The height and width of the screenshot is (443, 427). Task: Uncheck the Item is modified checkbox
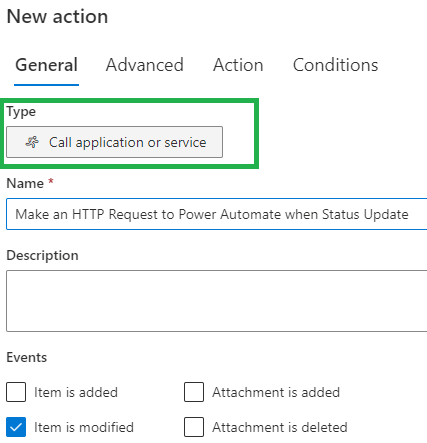[16, 427]
